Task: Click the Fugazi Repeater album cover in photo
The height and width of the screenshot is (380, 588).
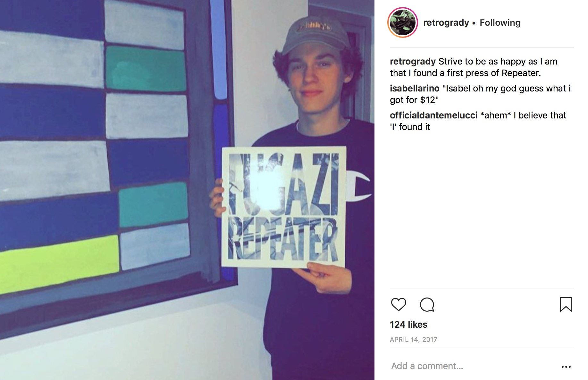Action: [x=284, y=207]
